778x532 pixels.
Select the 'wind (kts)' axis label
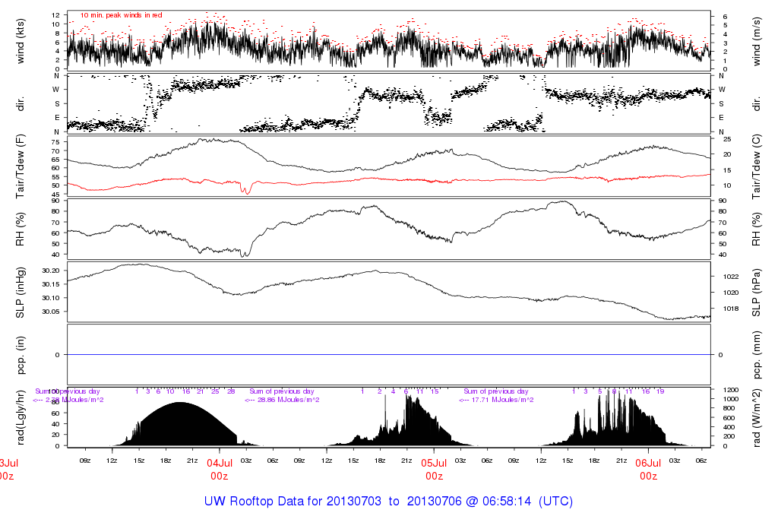(x=21, y=41)
